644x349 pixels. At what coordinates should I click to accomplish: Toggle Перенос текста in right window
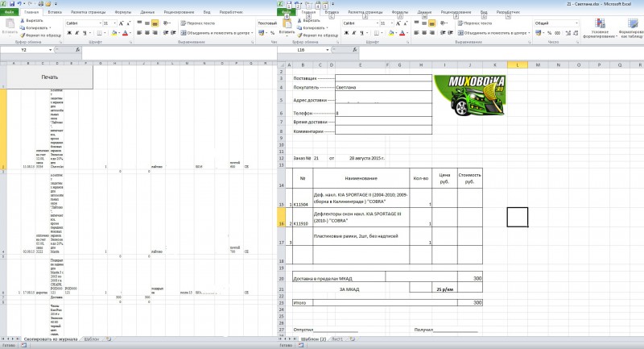[475, 23]
